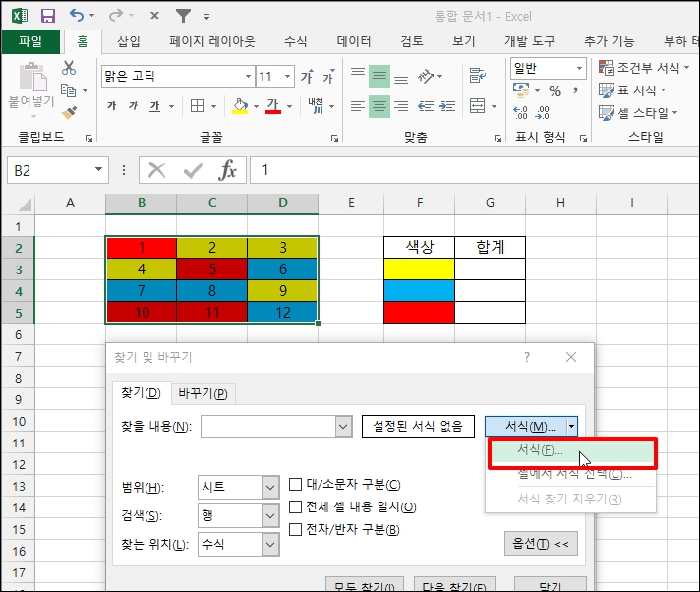Click the filter funnel icon in quick access toolbar

pos(183,16)
